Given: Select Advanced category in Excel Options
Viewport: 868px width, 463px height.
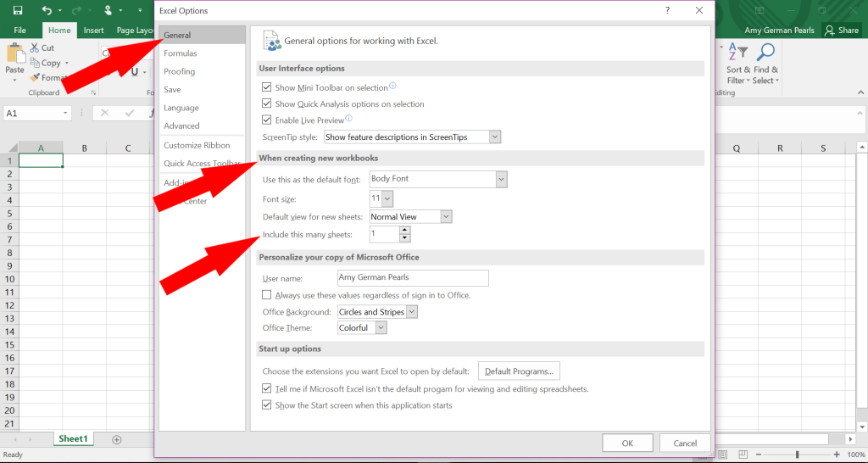Looking at the screenshot, I should point(202,126).
